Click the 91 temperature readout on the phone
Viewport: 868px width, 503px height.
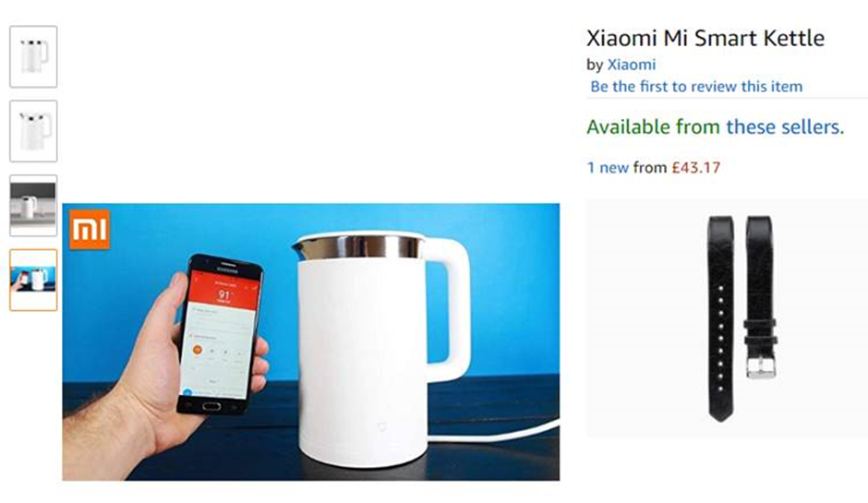223,295
